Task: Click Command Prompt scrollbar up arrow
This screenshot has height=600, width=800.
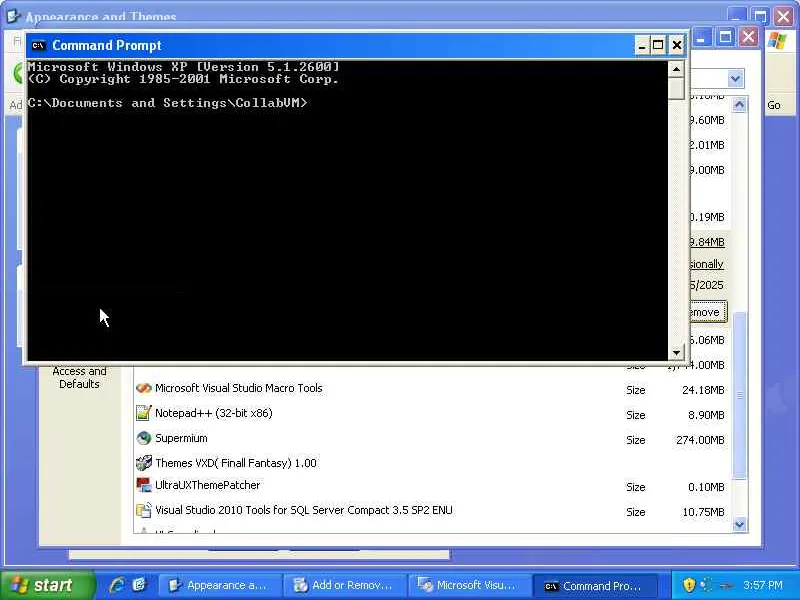Action: 676,69
